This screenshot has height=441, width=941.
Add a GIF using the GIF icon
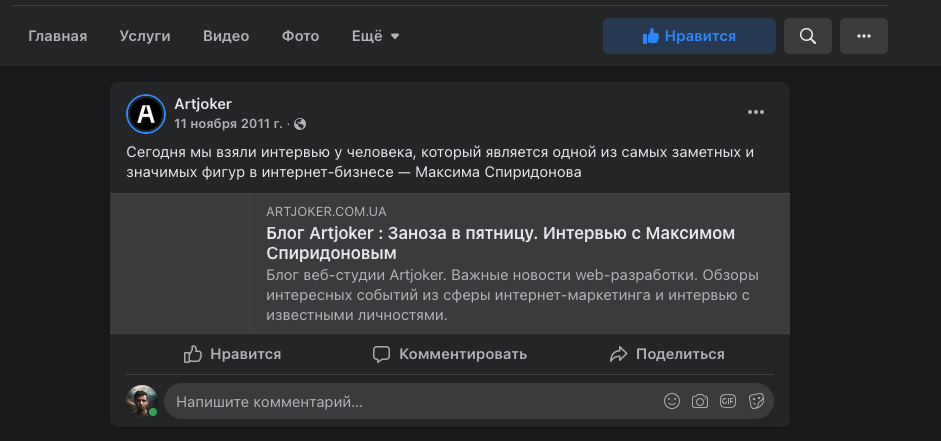coord(728,401)
